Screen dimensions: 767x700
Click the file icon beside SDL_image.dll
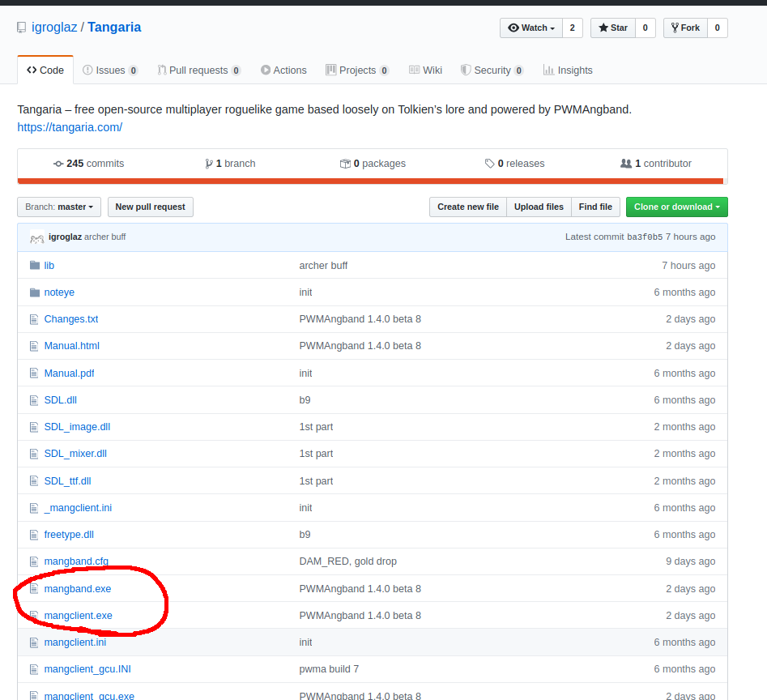[x=34, y=427]
